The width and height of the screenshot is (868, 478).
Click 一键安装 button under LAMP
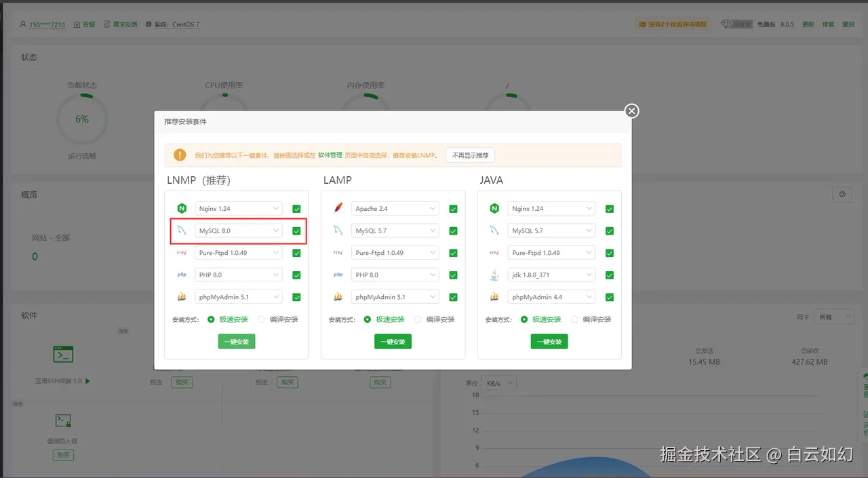393,342
